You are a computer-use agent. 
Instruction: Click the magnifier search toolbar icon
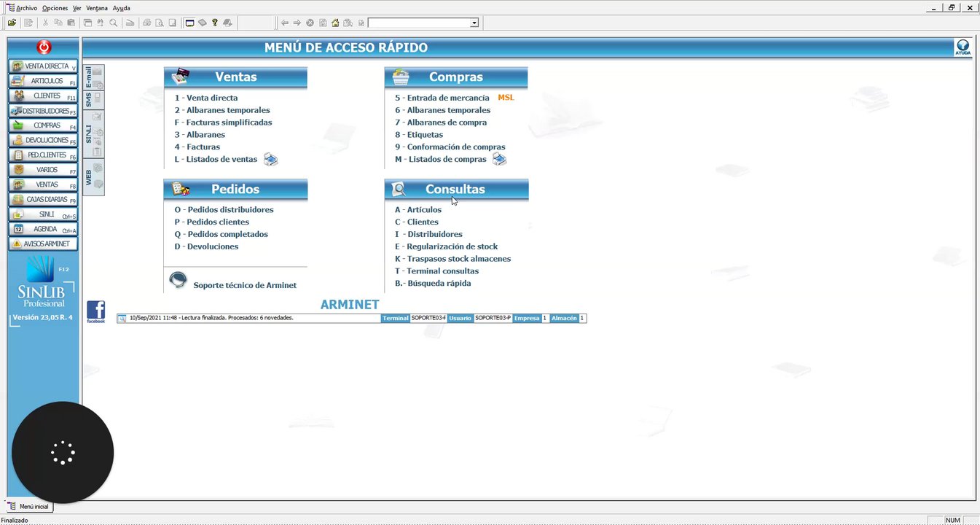[114, 23]
